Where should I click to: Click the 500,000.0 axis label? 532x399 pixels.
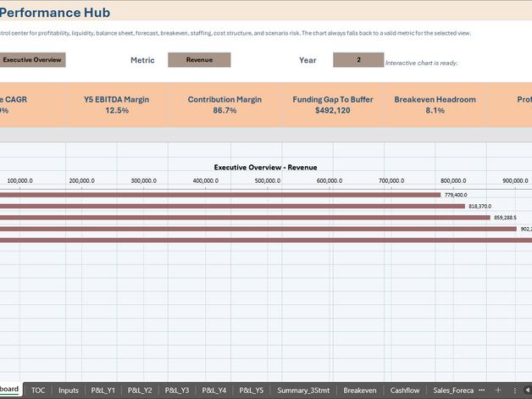pyautogui.click(x=268, y=180)
